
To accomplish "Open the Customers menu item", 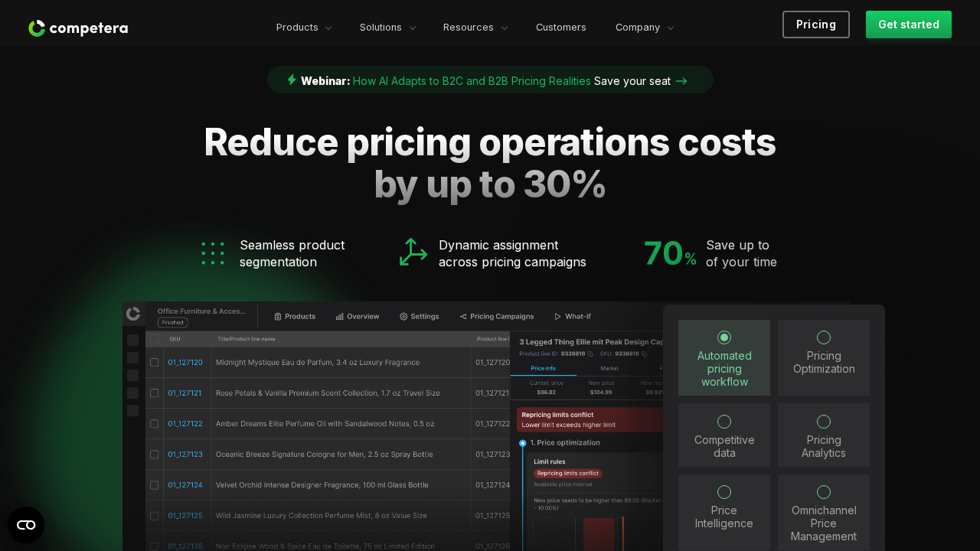I will coord(560,28).
